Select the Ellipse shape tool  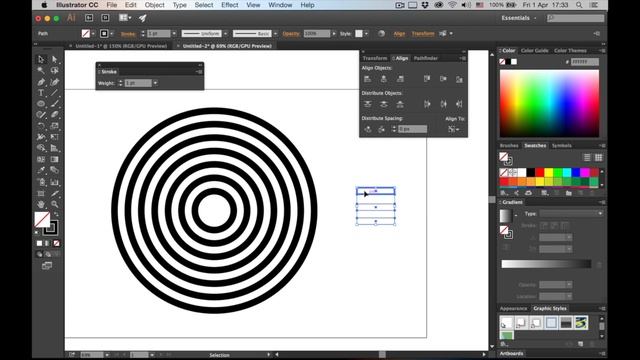[41, 104]
